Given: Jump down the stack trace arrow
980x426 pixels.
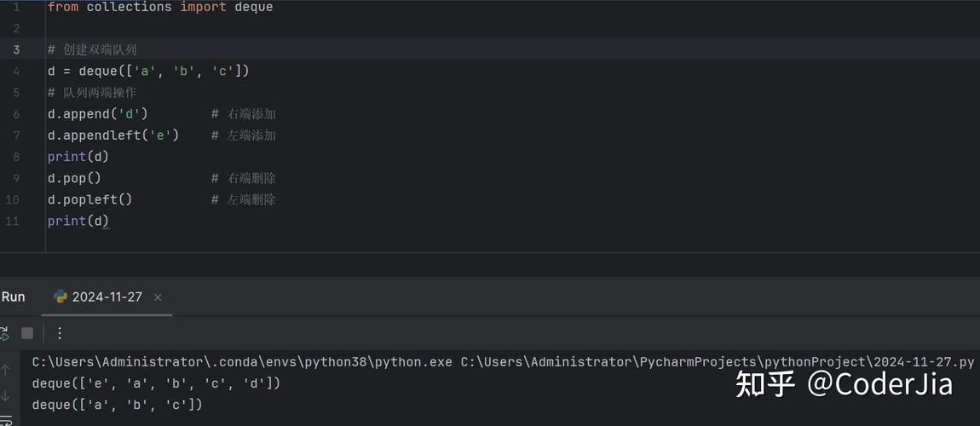Looking at the screenshot, I should (6, 394).
